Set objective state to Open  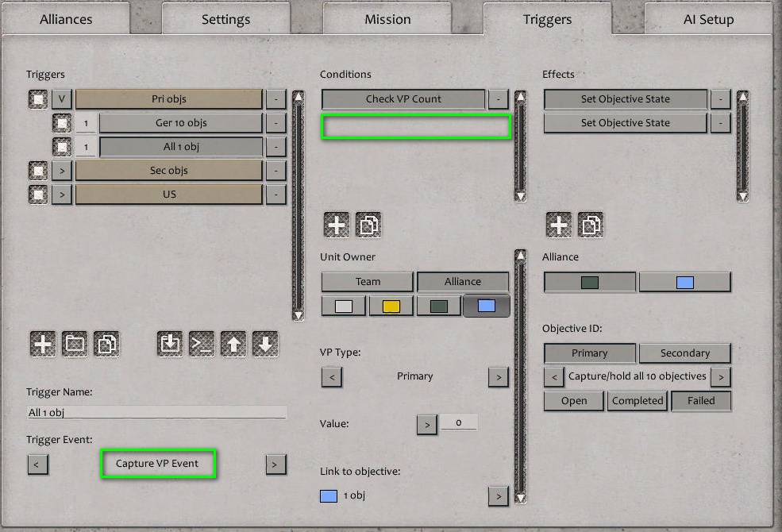point(573,401)
